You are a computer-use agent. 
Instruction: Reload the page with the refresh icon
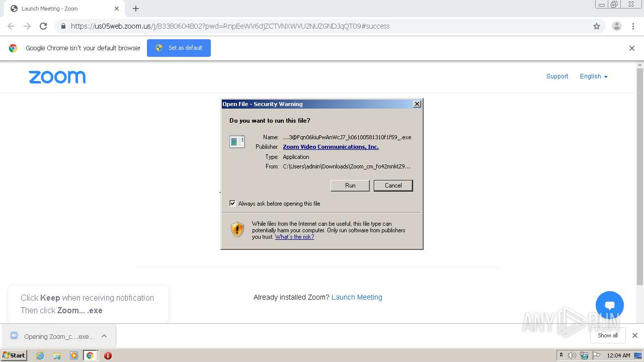(x=43, y=26)
